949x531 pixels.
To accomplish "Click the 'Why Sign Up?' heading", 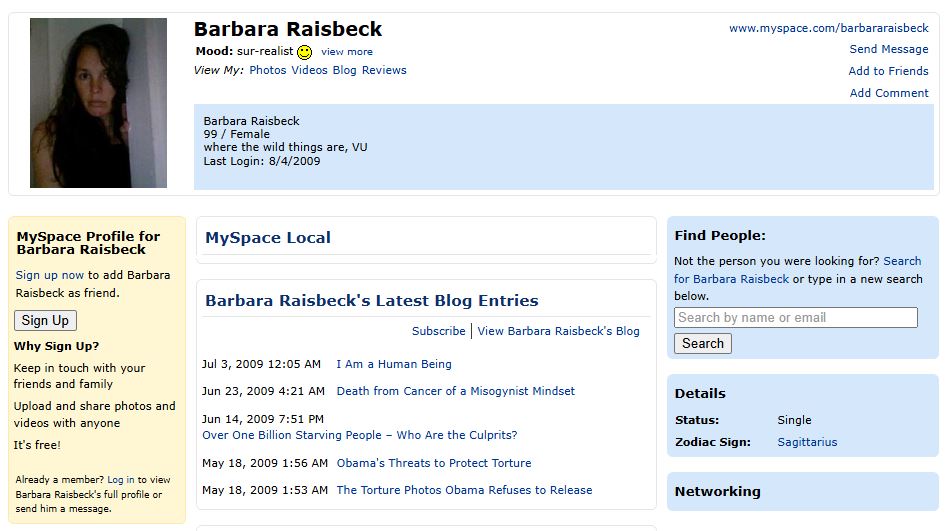I will [56, 346].
